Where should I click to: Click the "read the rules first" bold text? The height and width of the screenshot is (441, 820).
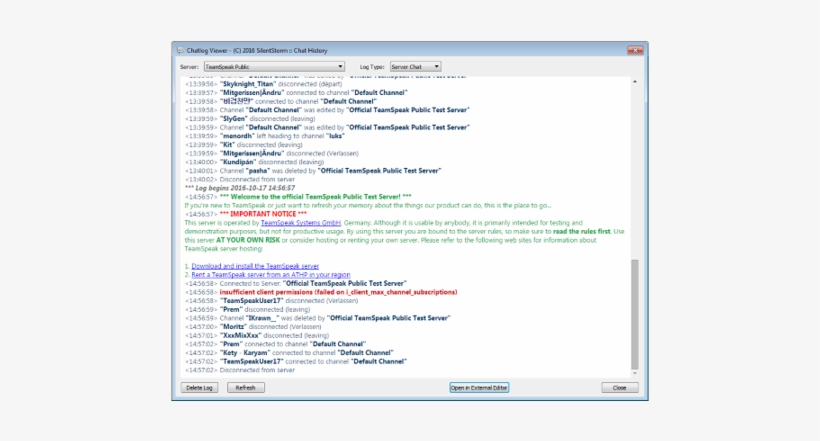pos(582,231)
